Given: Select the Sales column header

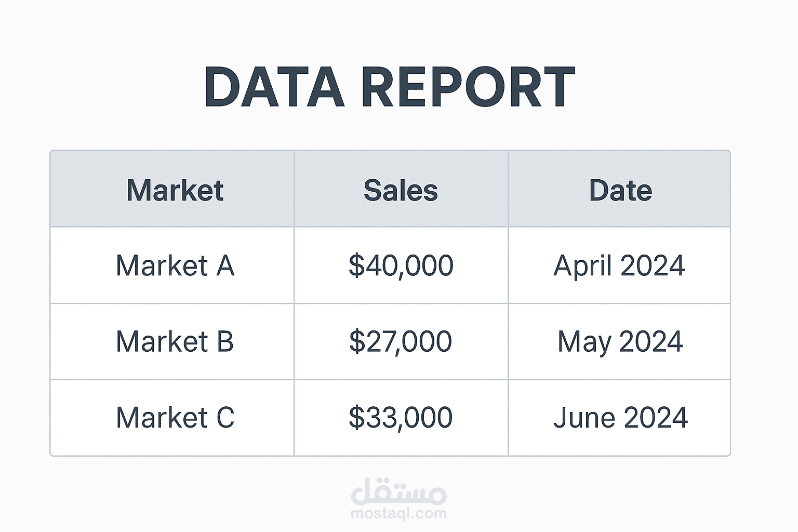Looking at the screenshot, I should pyautogui.click(x=401, y=190).
